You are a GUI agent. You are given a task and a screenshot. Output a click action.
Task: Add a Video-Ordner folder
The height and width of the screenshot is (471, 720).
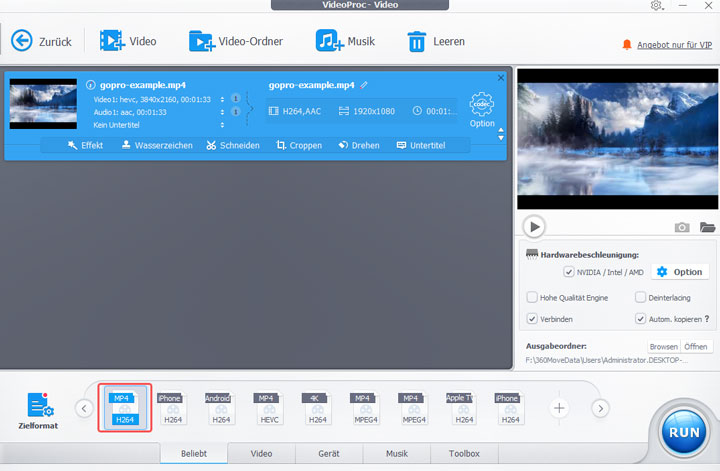point(236,41)
